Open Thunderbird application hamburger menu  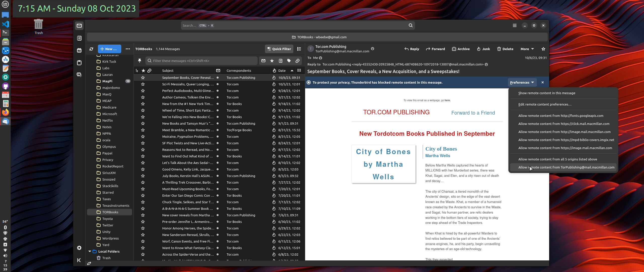point(515,25)
